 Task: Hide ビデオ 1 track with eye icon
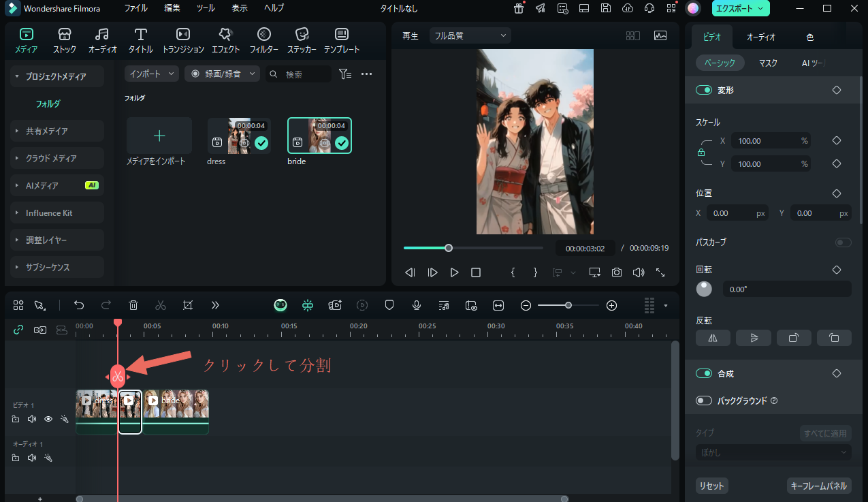[48, 419]
